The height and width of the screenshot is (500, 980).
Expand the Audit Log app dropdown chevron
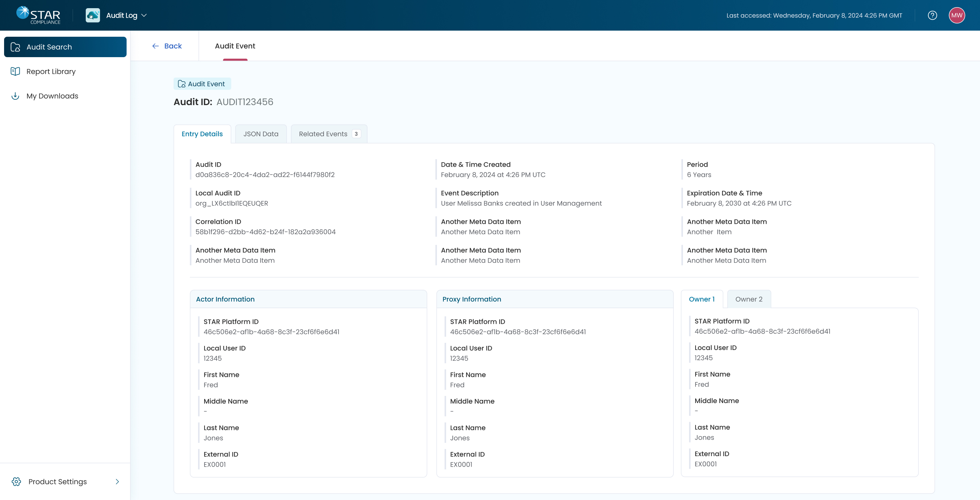(x=144, y=15)
